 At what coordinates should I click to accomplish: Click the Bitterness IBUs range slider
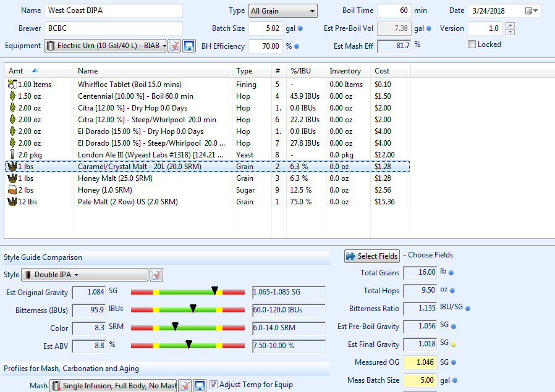(x=188, y=310)
